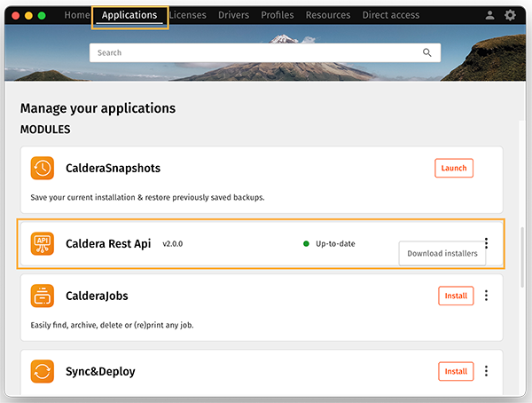Click into the Search field

pyautogui.click(x=265, y=52)
